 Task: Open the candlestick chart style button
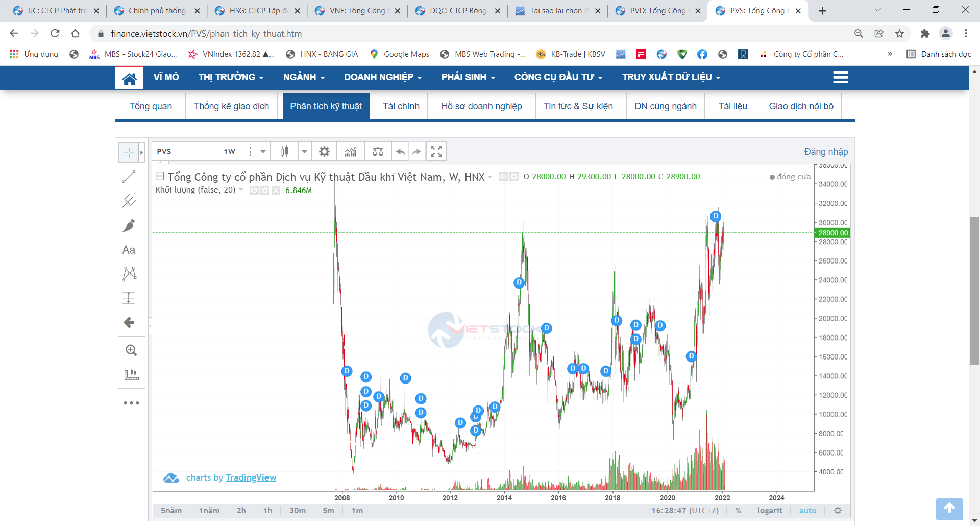pyautogui.click(x=284, y=151)
